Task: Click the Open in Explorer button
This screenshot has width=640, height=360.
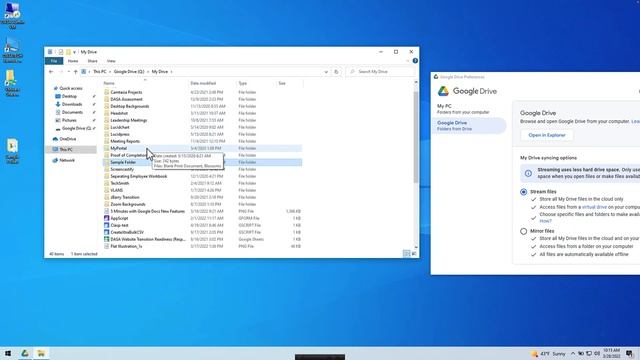Action: [x=547, y=135]
